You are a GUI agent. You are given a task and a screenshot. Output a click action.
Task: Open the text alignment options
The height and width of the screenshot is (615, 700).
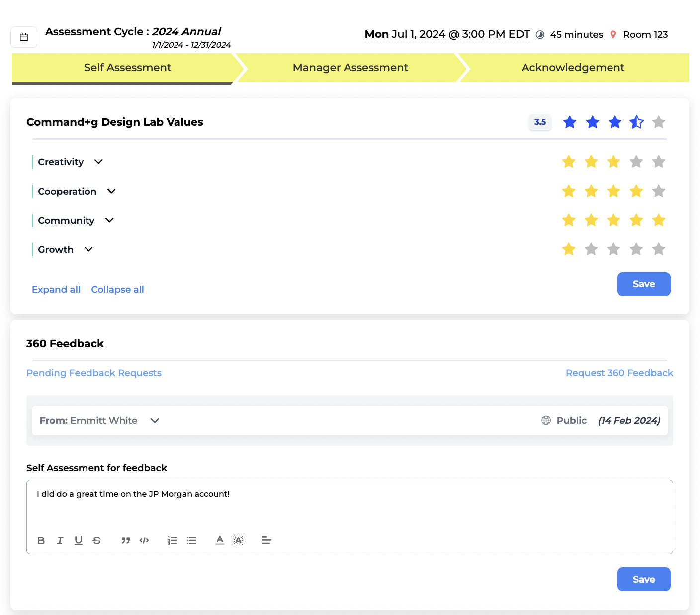tap(266, 540)
